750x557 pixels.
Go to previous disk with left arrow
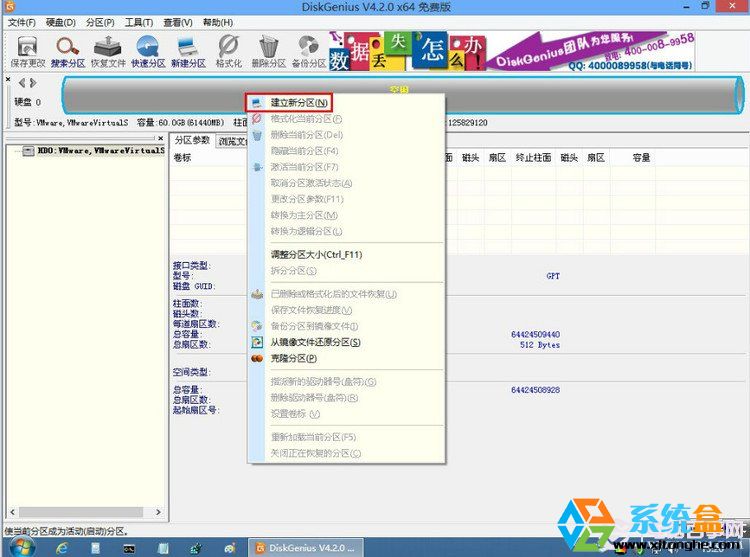pyautogui.click(x=22, y=83)
